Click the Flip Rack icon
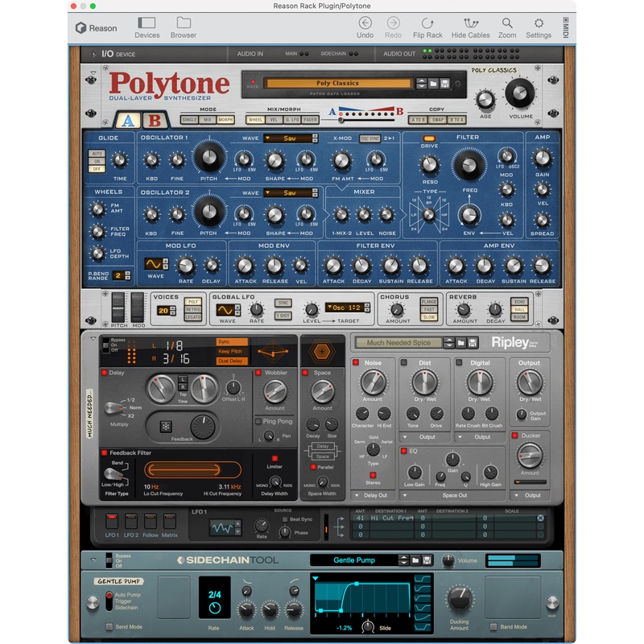The width and height of the screenshot is (644, 644). [x=427, y=24]
